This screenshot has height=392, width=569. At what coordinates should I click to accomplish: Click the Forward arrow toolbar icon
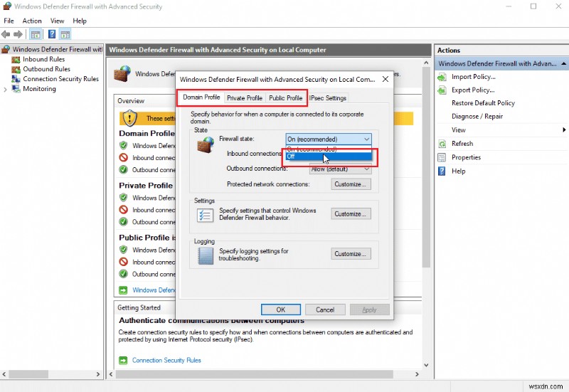point(18,34)
